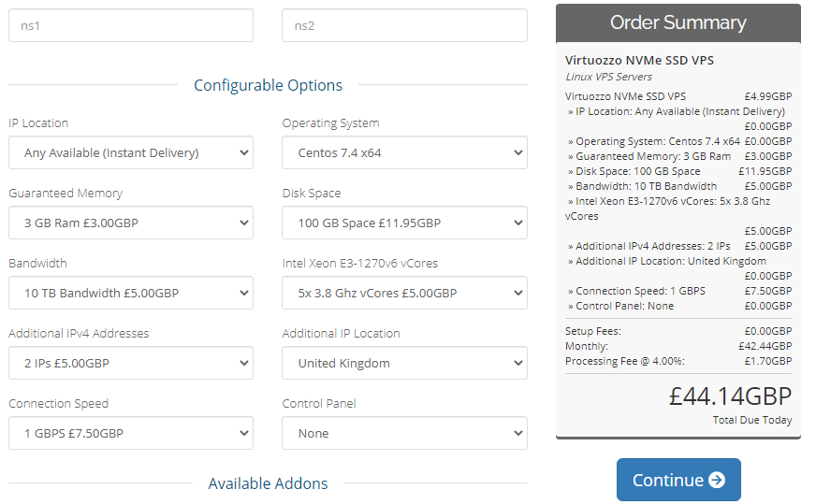Click Bandwidth: 10 TB Bandwidth summary line

tap(678, 187)
